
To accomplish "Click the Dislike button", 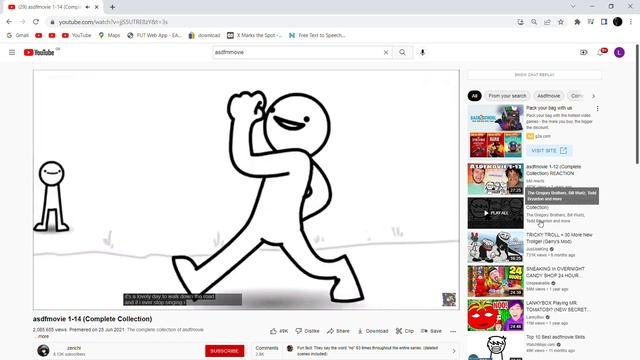I will (x=307, y=331).
